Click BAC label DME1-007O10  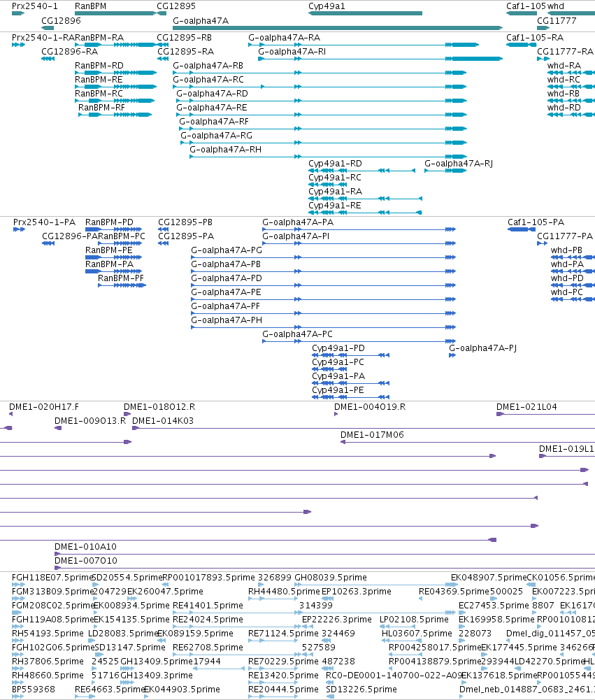(x=86, y=561)
